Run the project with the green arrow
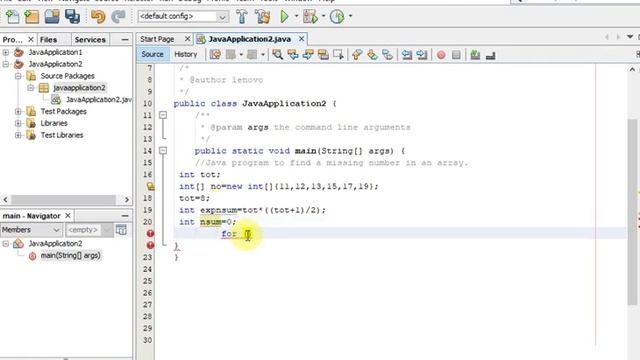This screenshot has height=360, width=640. pyautogui.click(x=284, y=16)
